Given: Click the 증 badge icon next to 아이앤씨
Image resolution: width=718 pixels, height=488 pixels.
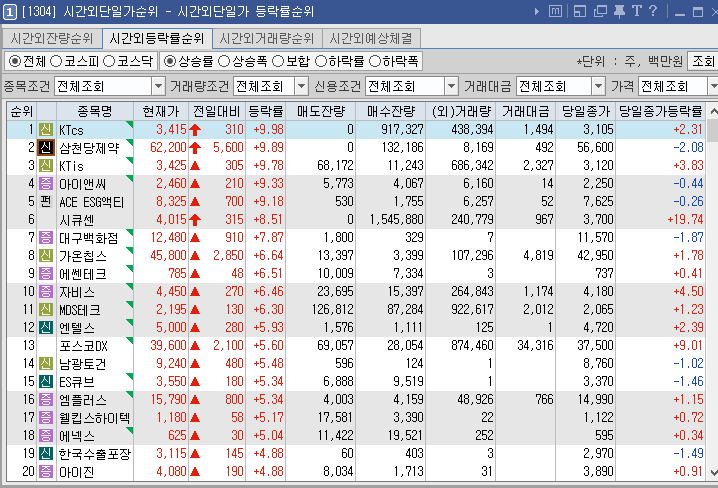Looking at the screenshot, I should pyautogui.click(x=45, y=184).
